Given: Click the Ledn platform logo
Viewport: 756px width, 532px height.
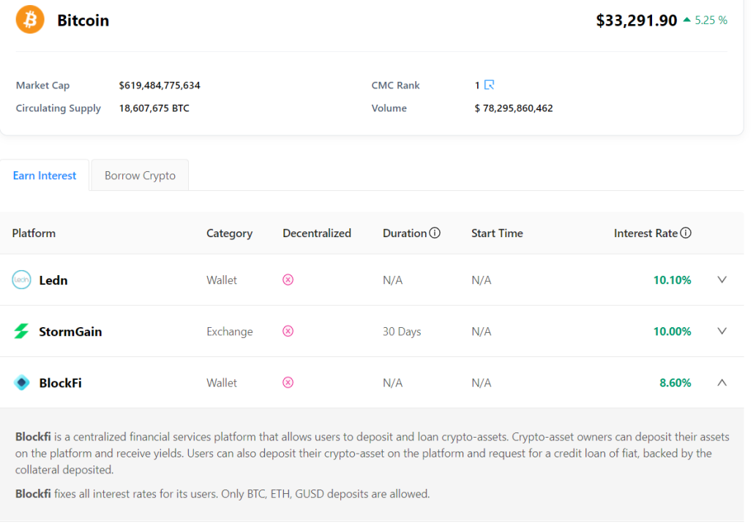Looking at the screenshot, I should (21, 280).
